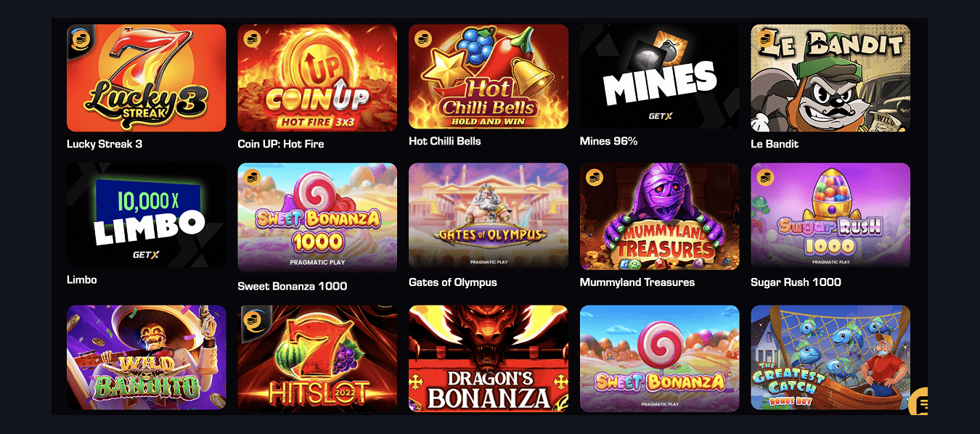Open the Wild Bandito game thumbnail
Image resolution: width=980 pixels, height=434 pixels.
coord(146,357)
